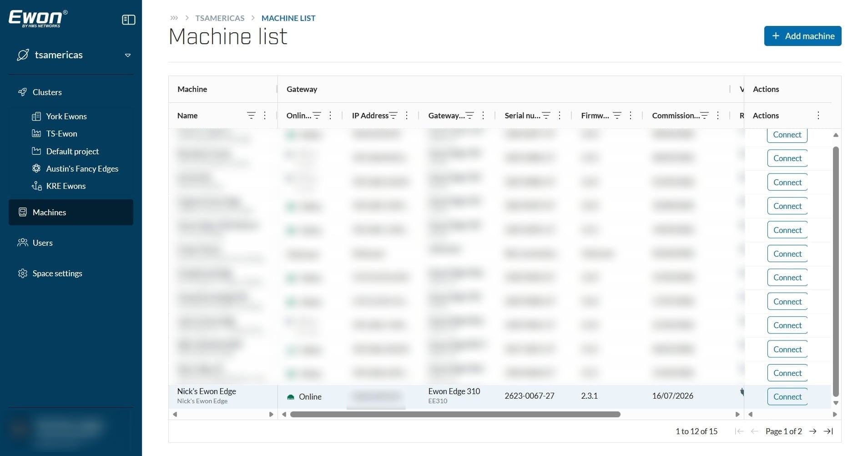
Task: Connect to Nick's Ewon Edge
Action: (787, 396)
